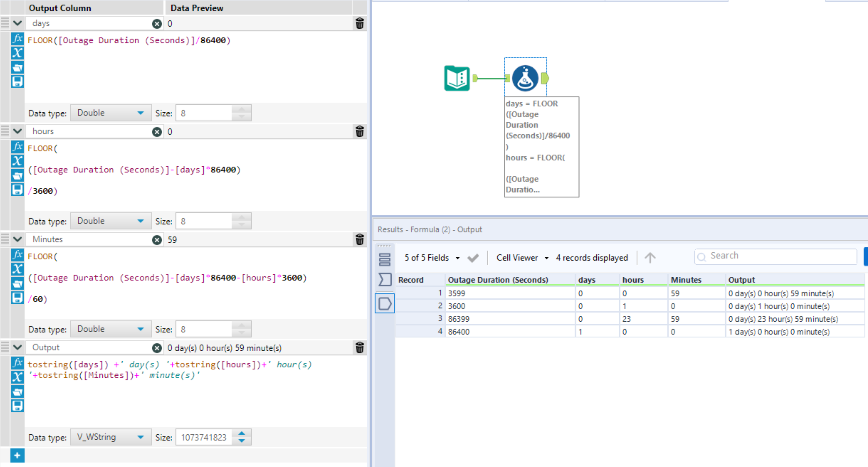This screenshot has width=868, height=467.
Task: Clear the Output column name field
Action: coord(157,348)
